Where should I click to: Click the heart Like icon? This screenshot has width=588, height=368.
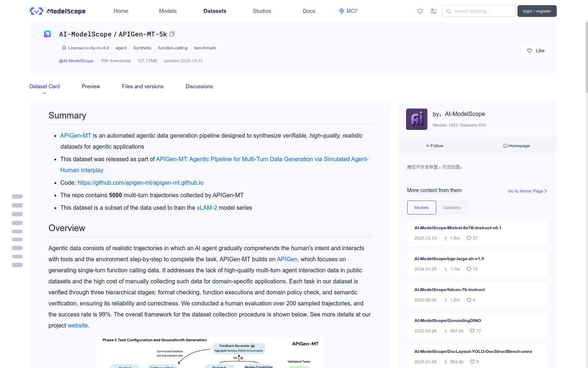[530, 51]
